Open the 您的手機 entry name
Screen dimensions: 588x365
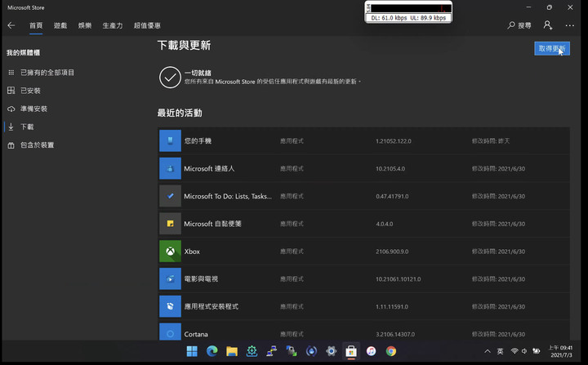(198, 141)
